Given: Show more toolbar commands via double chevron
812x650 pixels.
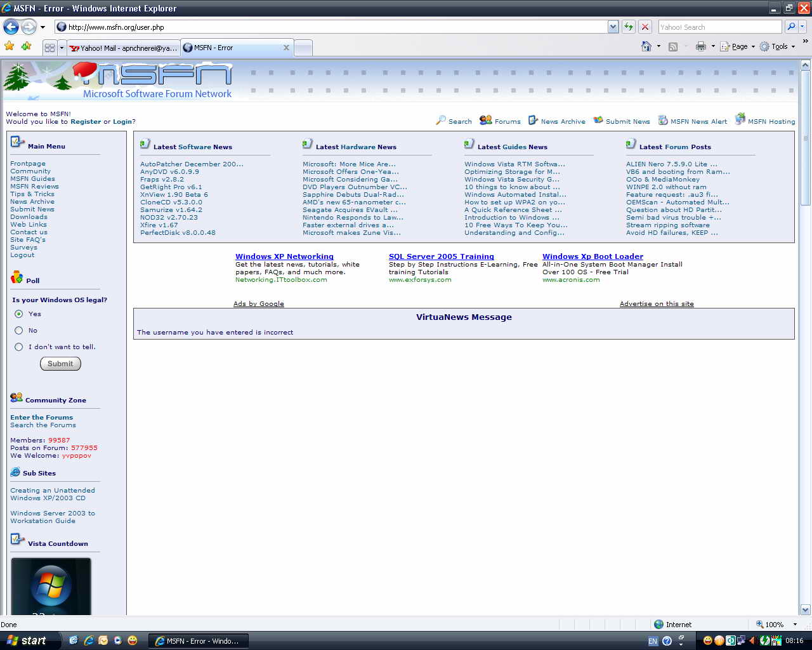Looking at the screenshot, I should (806, 41).
